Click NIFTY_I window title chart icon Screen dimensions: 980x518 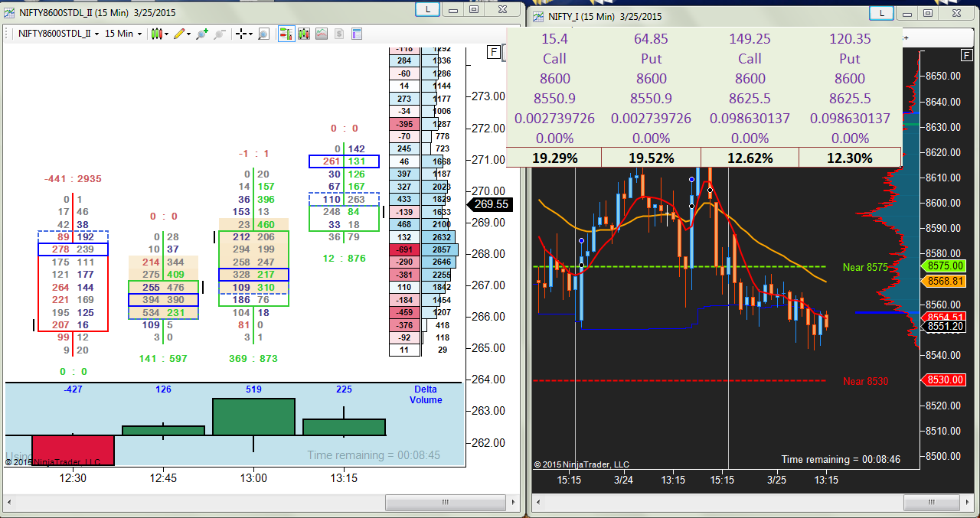(x=538, y=16)
